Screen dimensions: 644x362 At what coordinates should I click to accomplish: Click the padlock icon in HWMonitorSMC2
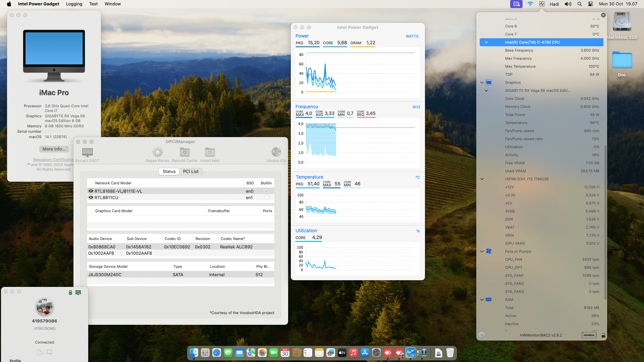603,335
